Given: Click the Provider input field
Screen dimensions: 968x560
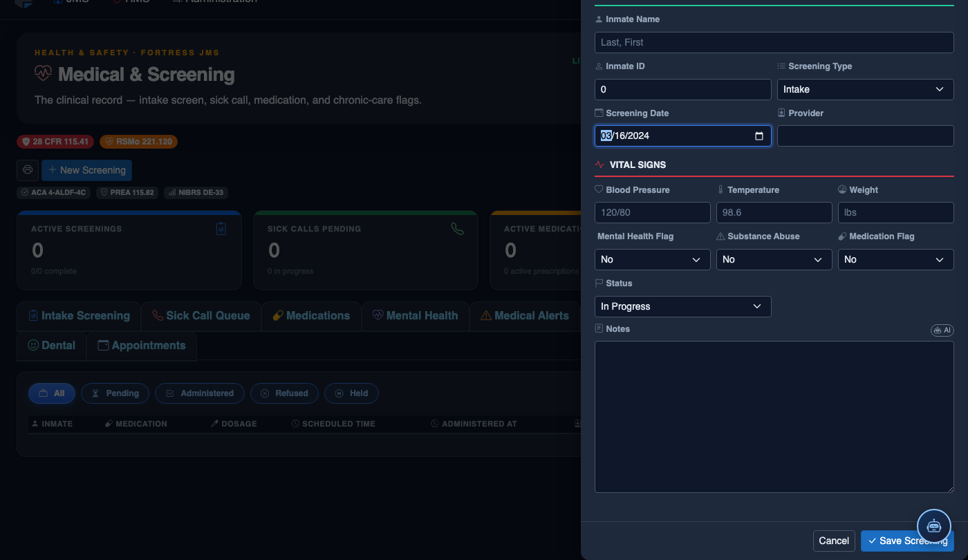Looking at the screenshot, I should (866, 136).
